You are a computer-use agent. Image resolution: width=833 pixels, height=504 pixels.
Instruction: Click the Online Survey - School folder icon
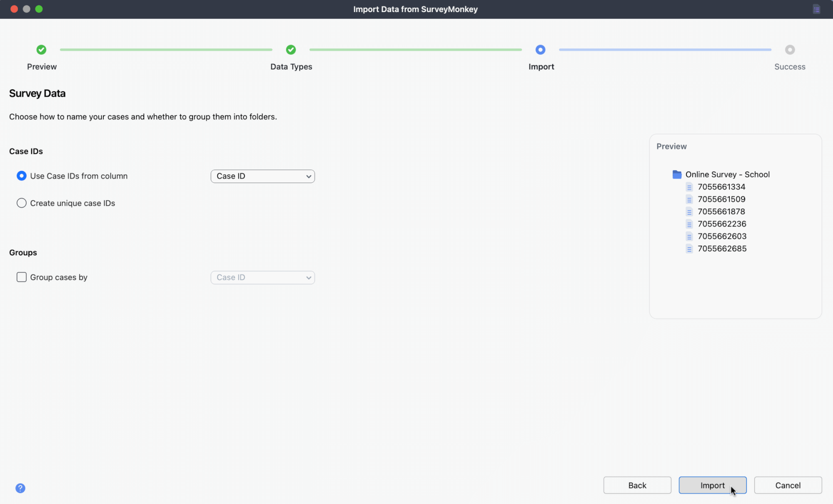677,175
